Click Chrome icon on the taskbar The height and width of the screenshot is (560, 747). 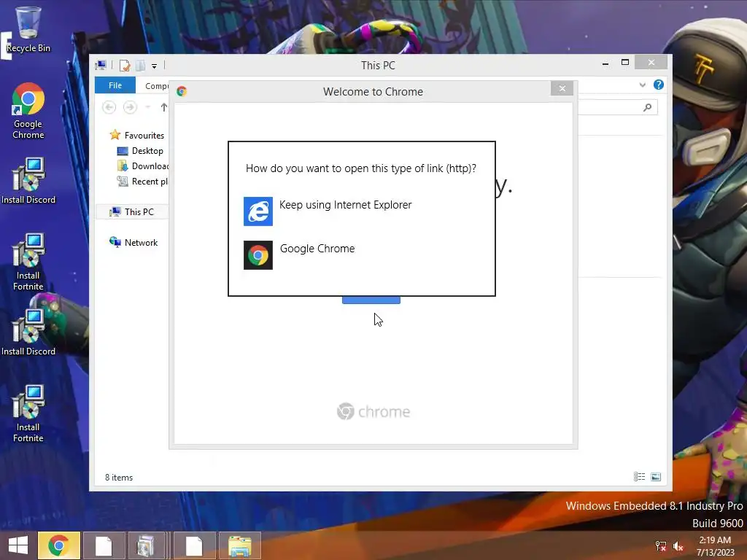58,545
